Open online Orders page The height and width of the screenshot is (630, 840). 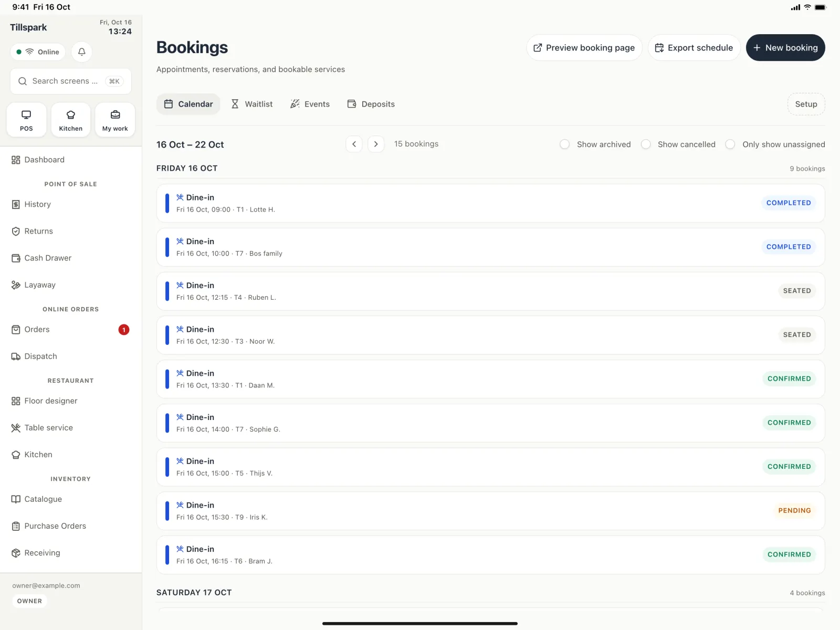click(71, 329)
